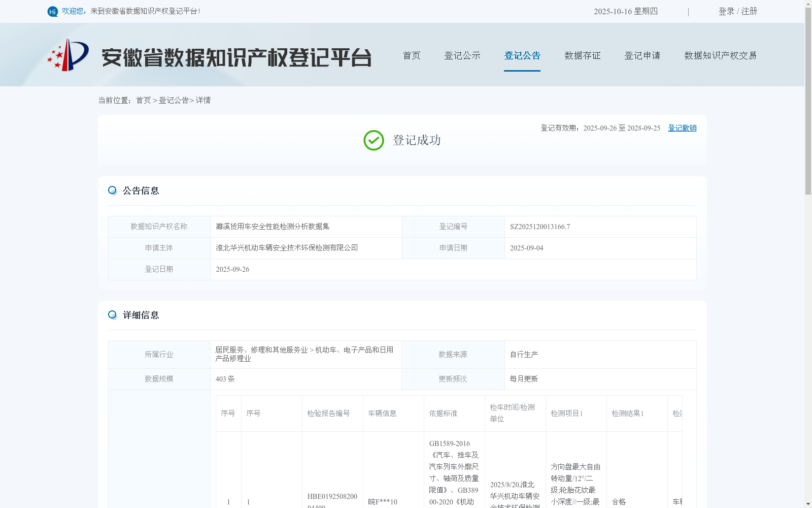Click the page vertical scrollbar thumb

808,101
